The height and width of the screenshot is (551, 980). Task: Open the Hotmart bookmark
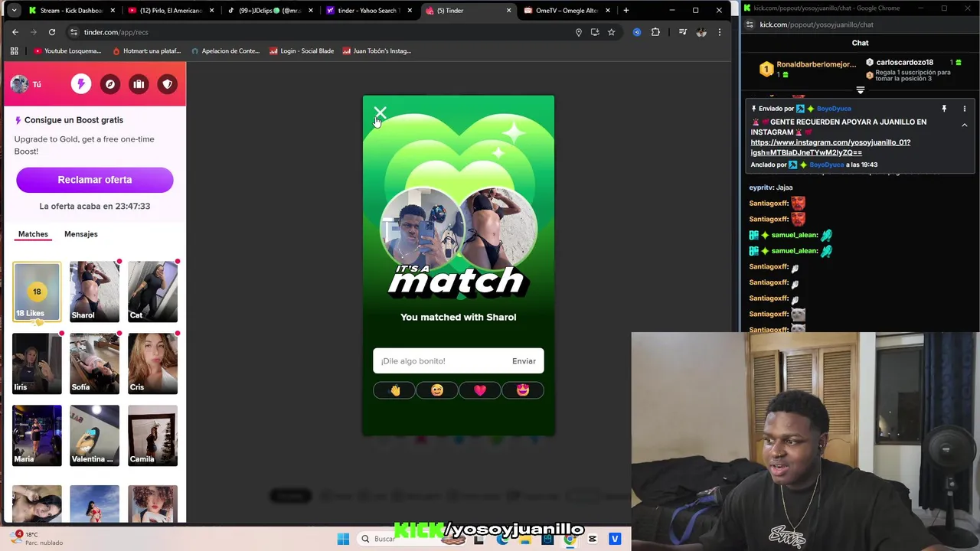coord(147,51)
